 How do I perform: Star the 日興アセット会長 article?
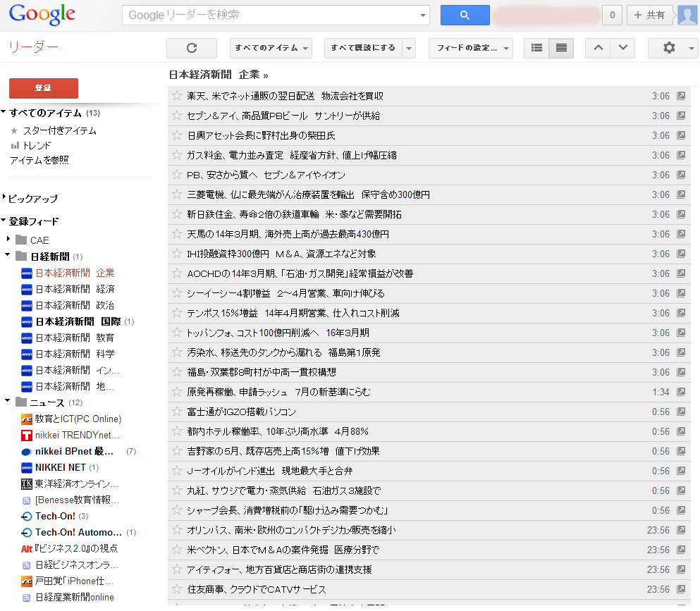pyautogui.click(x=177, y=135)
